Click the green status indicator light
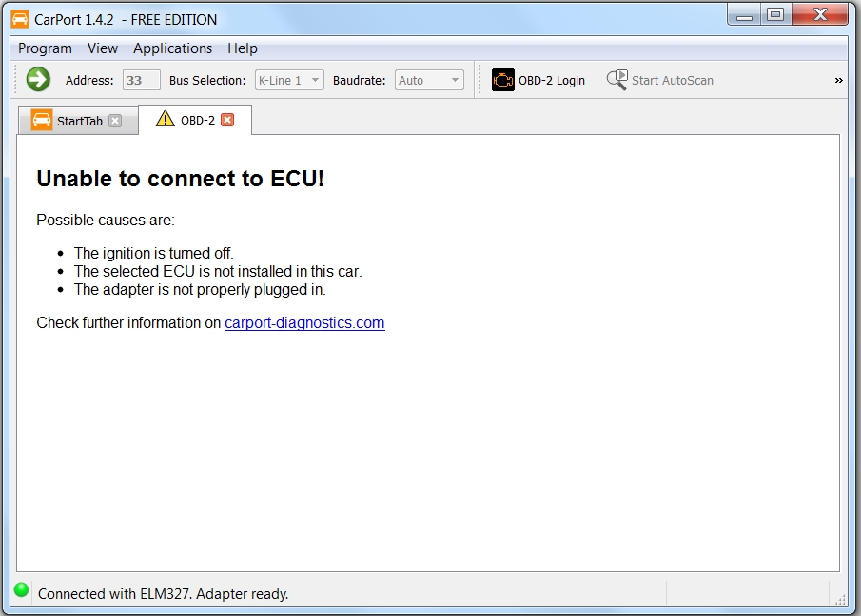 point(21,591)
